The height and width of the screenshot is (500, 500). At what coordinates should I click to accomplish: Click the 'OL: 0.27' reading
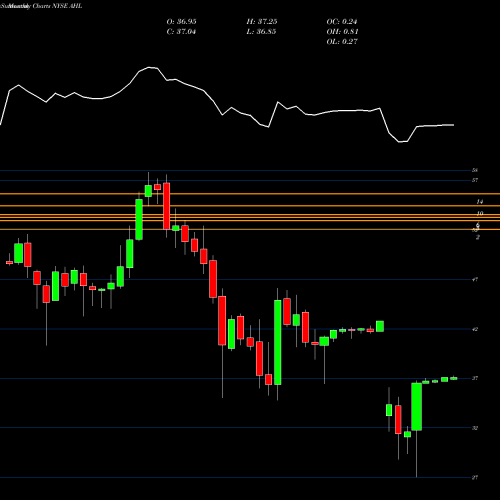tap(342, 42)
